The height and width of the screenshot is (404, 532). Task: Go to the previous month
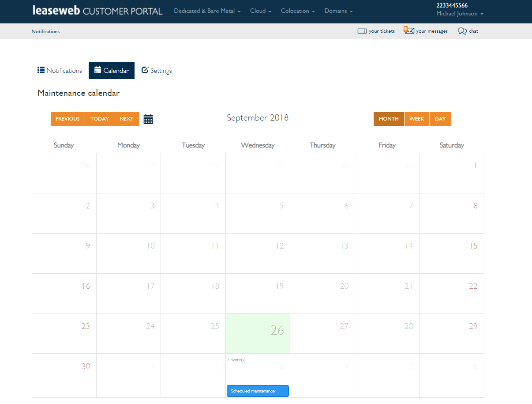click(67, 119)
